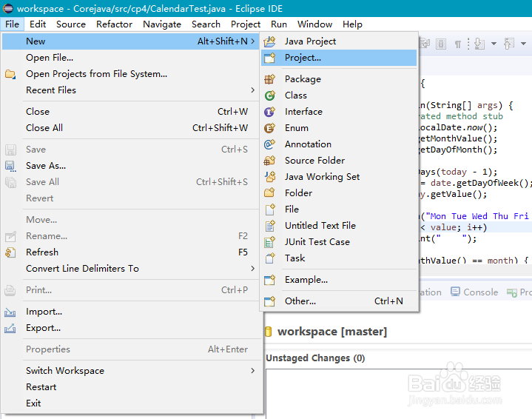532x419 pixels.
Task: Expand the Recent Files submenu
Action: tap(130, 90)
